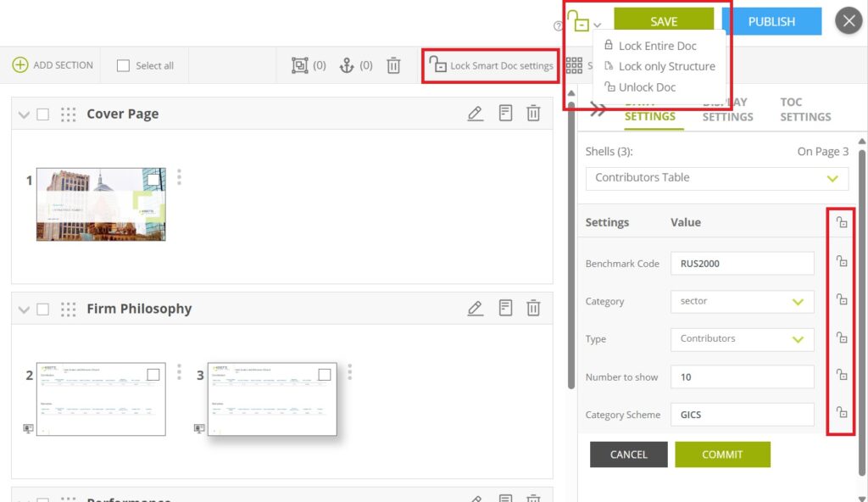The image size is (868, 502).
Task: Open page 1 options dots menu
Action: (x=179, y=176)
